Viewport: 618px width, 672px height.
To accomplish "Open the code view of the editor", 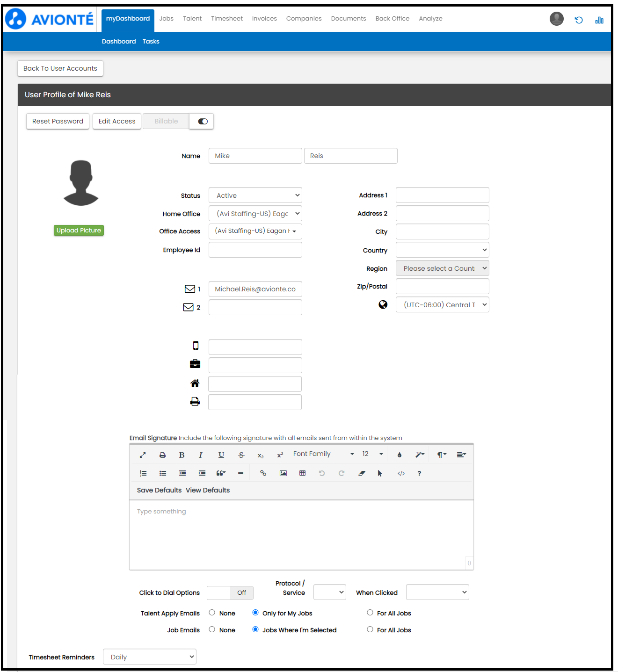I will click(x=401, y=473).
